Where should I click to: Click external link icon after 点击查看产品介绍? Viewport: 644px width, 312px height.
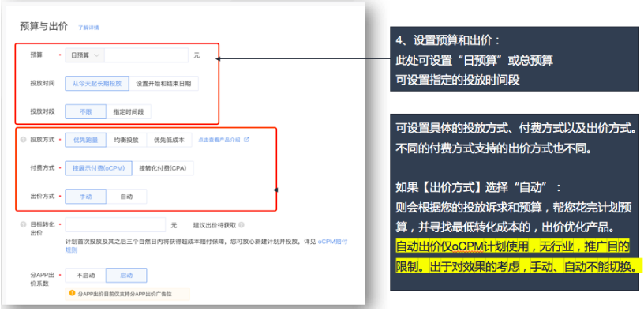pos(246,139)
